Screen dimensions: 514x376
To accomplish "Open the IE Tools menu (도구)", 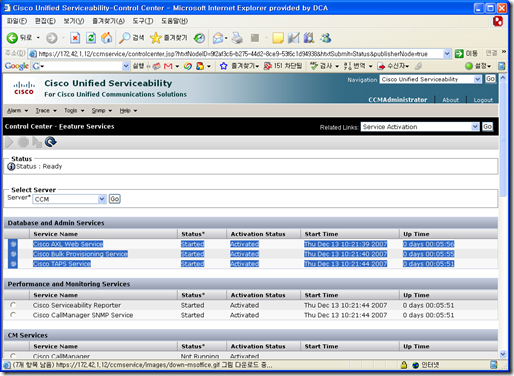I will point(143,21).
